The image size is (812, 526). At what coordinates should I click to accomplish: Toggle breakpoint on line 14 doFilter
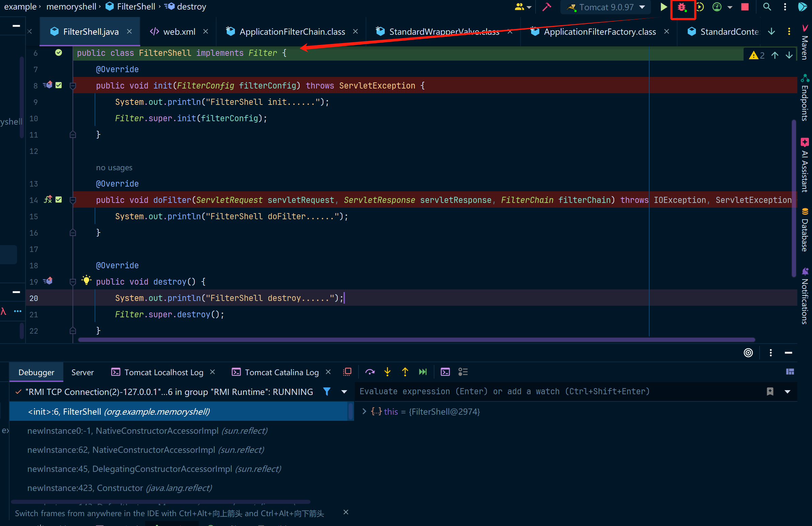59,200
